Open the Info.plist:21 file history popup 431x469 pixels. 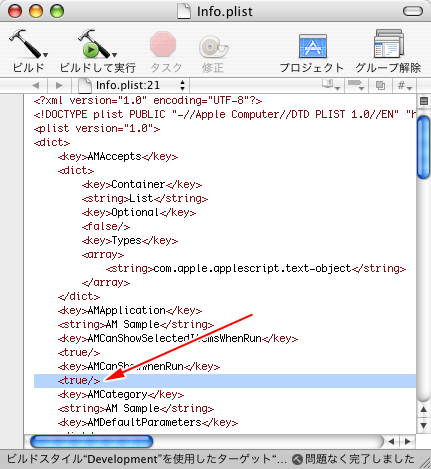tap(132, 85)
